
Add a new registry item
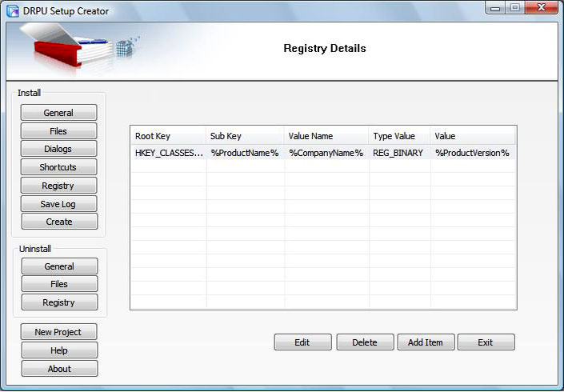pos(426,342)
